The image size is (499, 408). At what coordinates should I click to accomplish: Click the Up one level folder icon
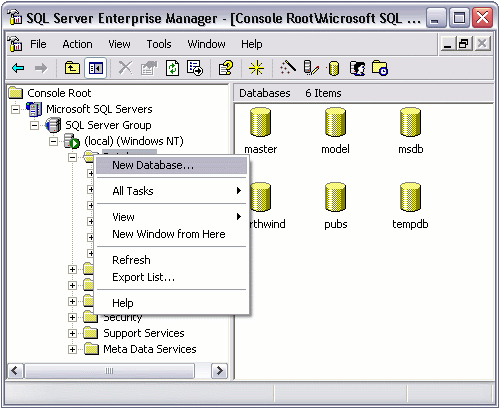72,68
